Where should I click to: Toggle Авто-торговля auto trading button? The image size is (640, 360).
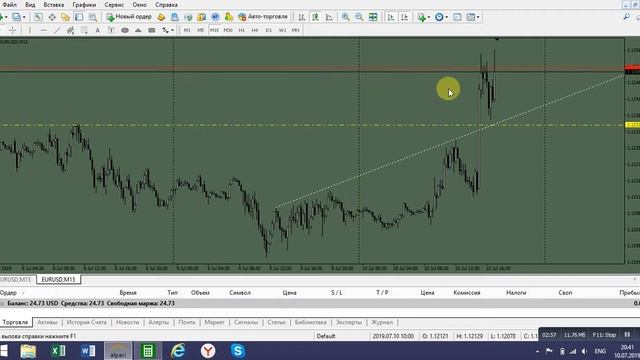(263, 17)
